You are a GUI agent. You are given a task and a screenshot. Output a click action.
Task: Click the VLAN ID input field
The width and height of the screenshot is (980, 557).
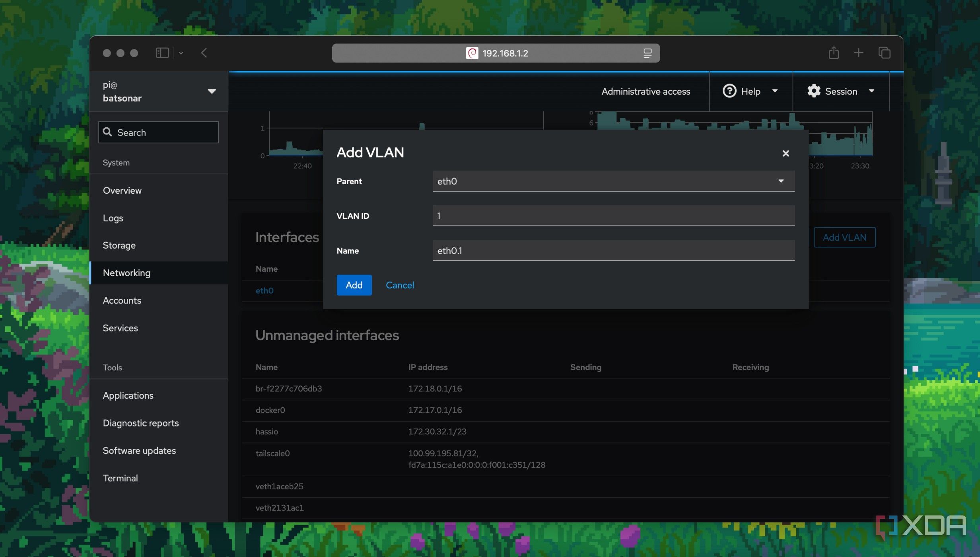(613, 216)
